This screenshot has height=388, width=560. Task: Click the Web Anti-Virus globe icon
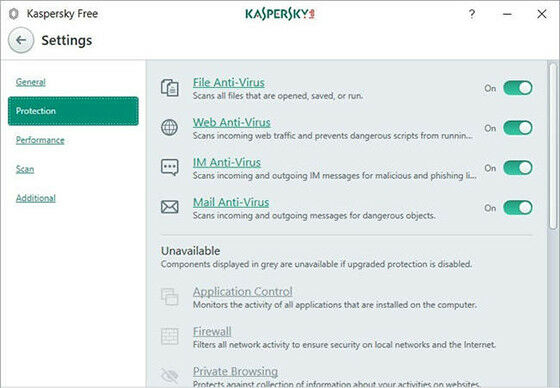coord(169,128)
